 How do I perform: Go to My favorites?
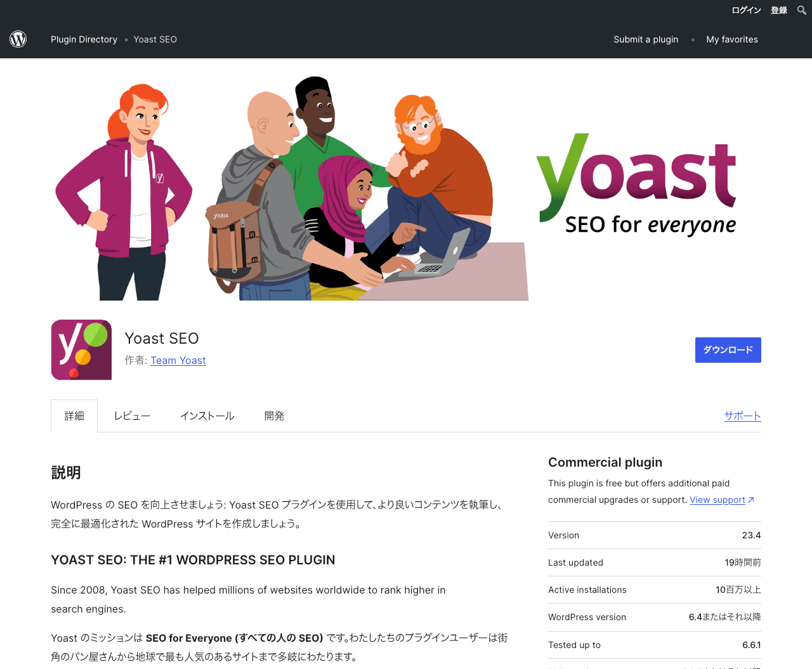click(x=732, y=39)
